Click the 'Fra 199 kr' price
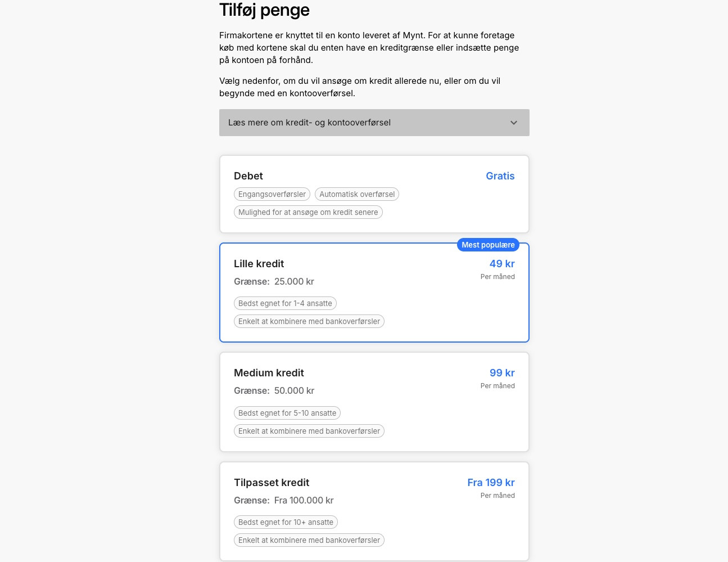The height and width of the screenshot is (562, 728). pyautogui.click(x=491, y=483)
